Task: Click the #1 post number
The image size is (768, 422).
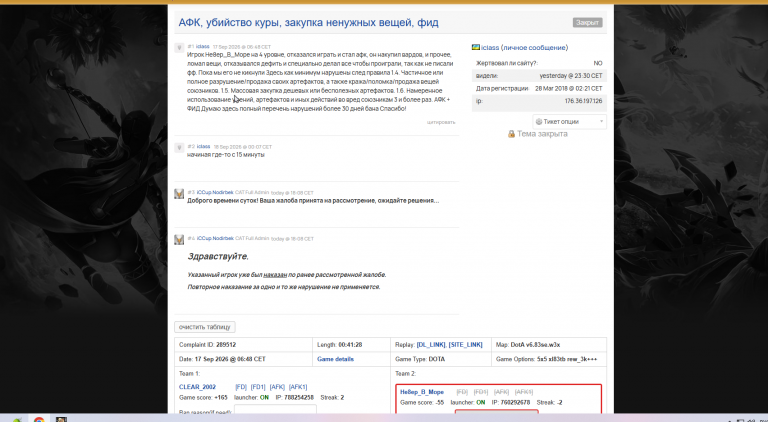Action: (191, 47)
